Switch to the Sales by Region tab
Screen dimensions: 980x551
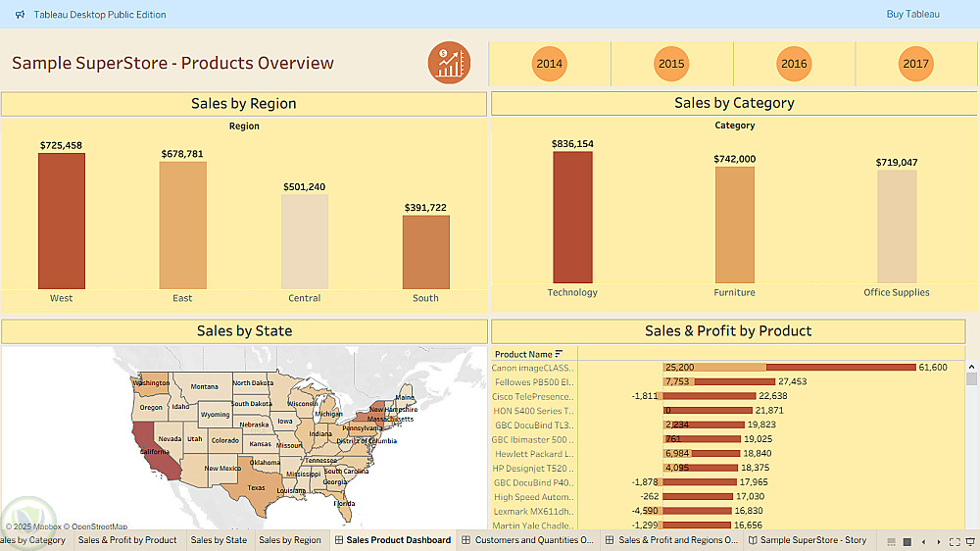click(290, 540)
